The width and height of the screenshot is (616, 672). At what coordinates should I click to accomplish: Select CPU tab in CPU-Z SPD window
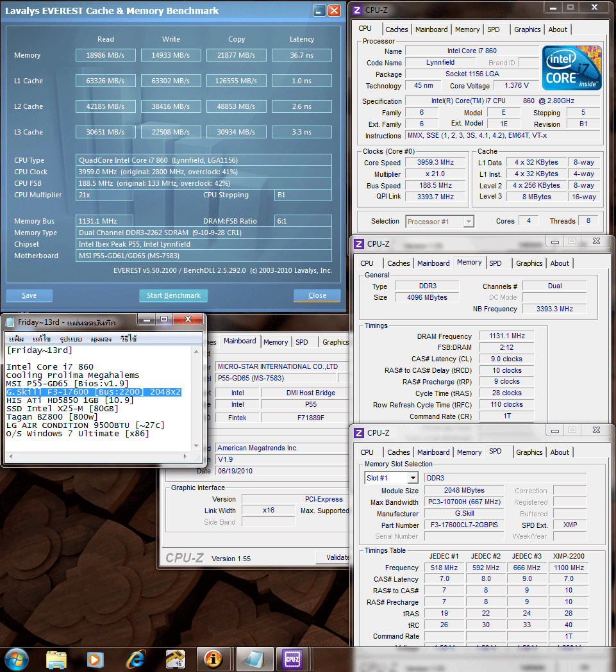tap(367, 452)
